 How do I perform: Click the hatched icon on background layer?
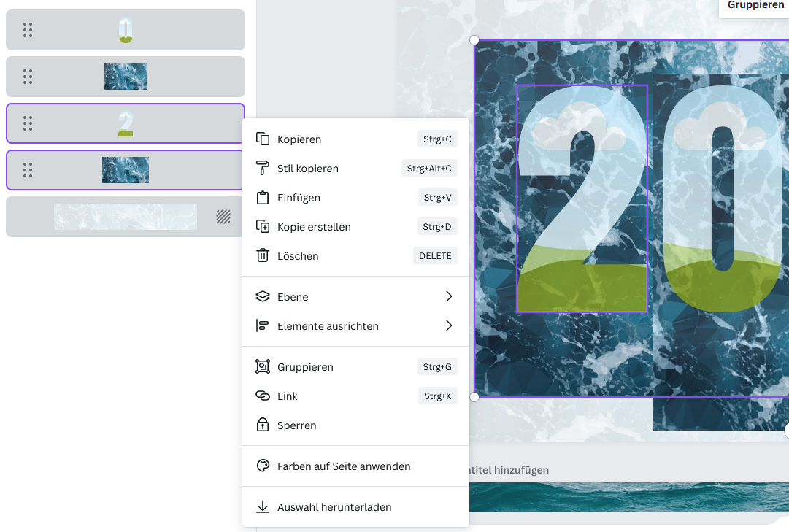pyautogui.click(x=223, y=217)
